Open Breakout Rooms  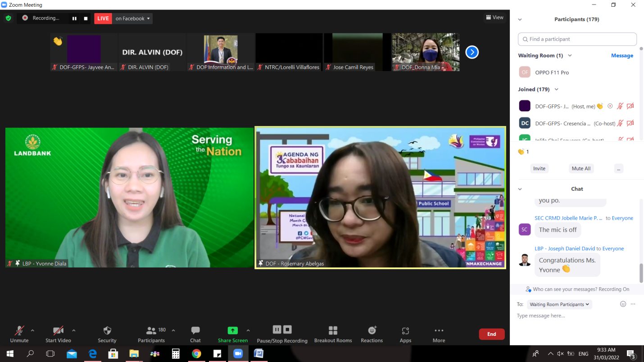click(x=333, y=334)
